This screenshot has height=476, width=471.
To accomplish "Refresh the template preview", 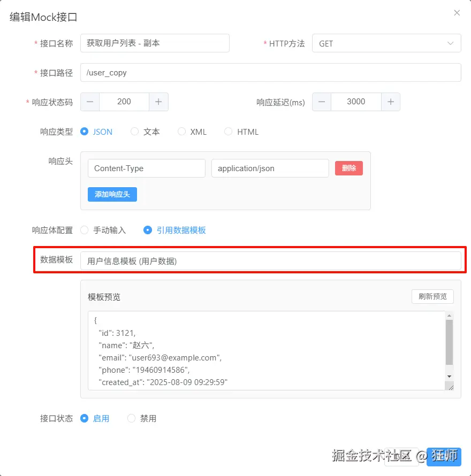I will [x=432, y=296].
